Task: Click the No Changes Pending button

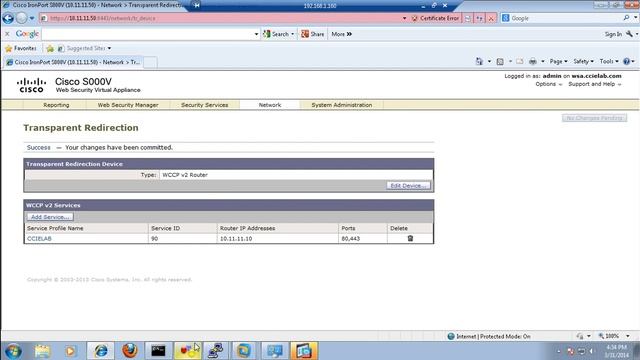Action: pyautogui.click(x=594, y=118)
